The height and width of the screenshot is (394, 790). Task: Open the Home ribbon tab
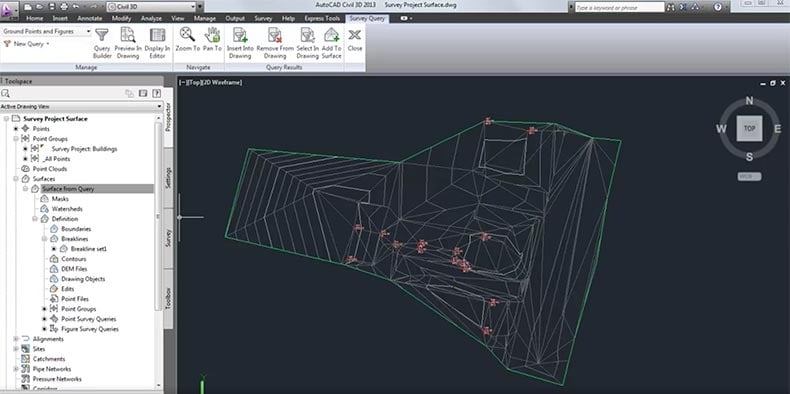[35, 19]
